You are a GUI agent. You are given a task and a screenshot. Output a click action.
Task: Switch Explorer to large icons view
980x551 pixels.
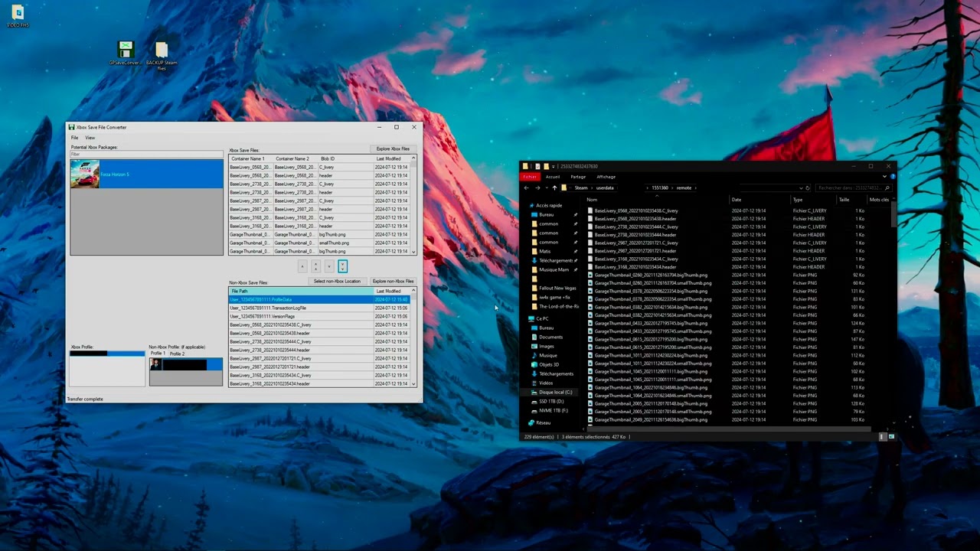click(x=891, y=436)
